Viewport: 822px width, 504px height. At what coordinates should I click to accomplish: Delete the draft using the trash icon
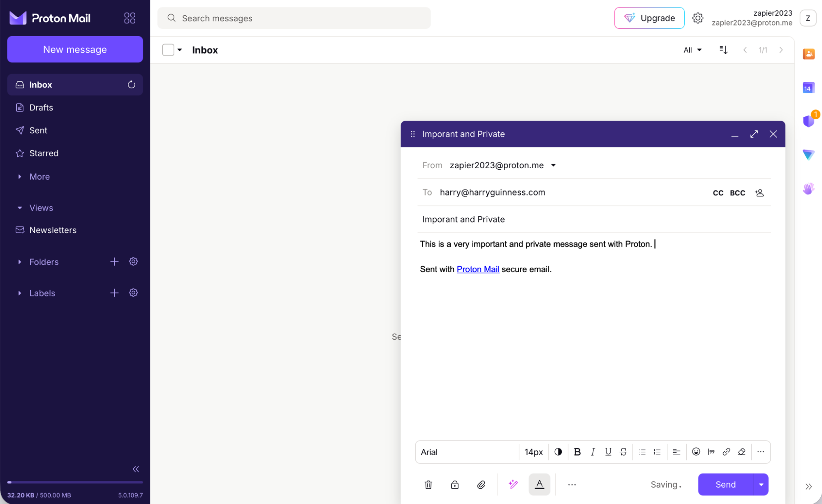pyautogui.click(x=428, y=484)
